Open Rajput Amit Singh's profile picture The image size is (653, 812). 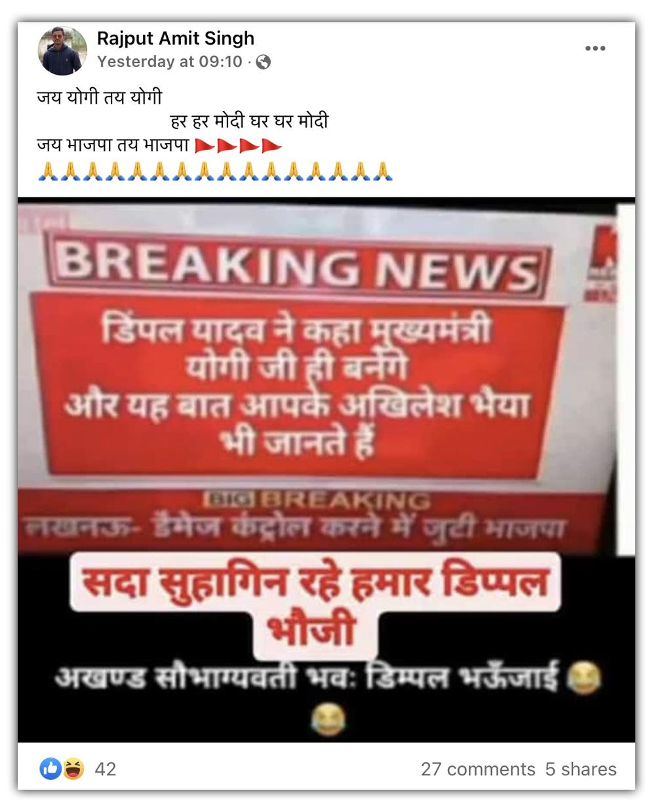63,51
